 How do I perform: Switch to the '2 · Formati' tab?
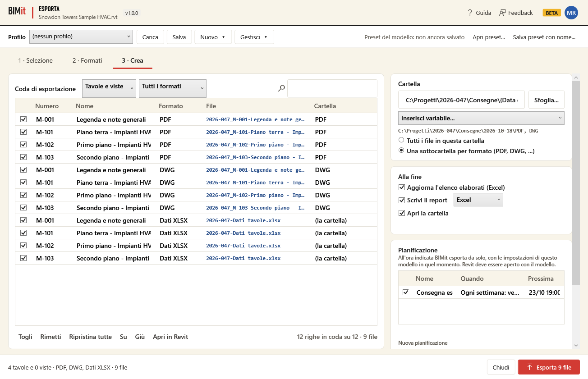(87, 60)
